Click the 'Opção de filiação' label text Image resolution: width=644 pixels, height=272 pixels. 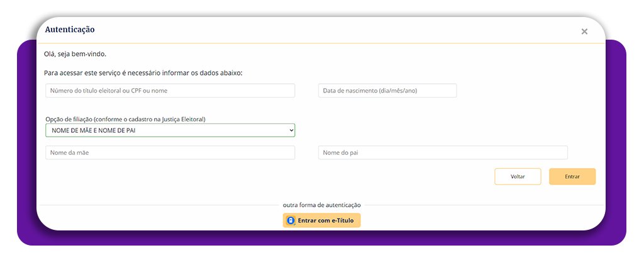(x=125, y=119)
